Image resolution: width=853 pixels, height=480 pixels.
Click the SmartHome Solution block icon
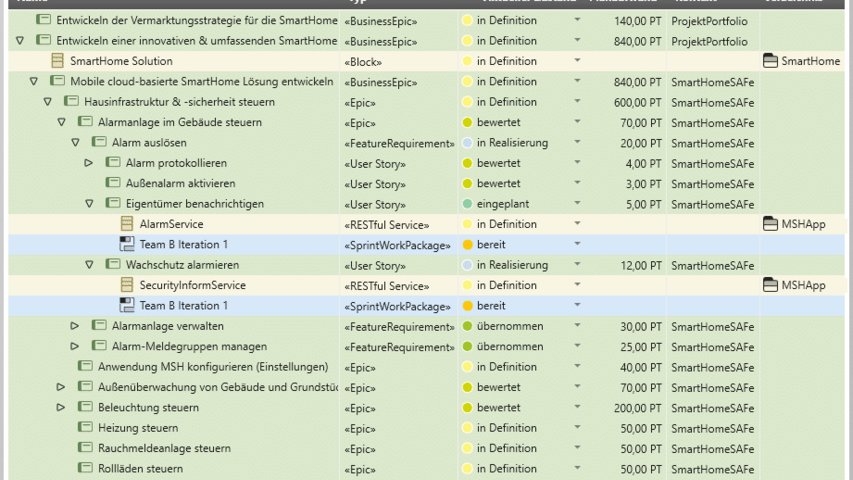tap(57, 61)
